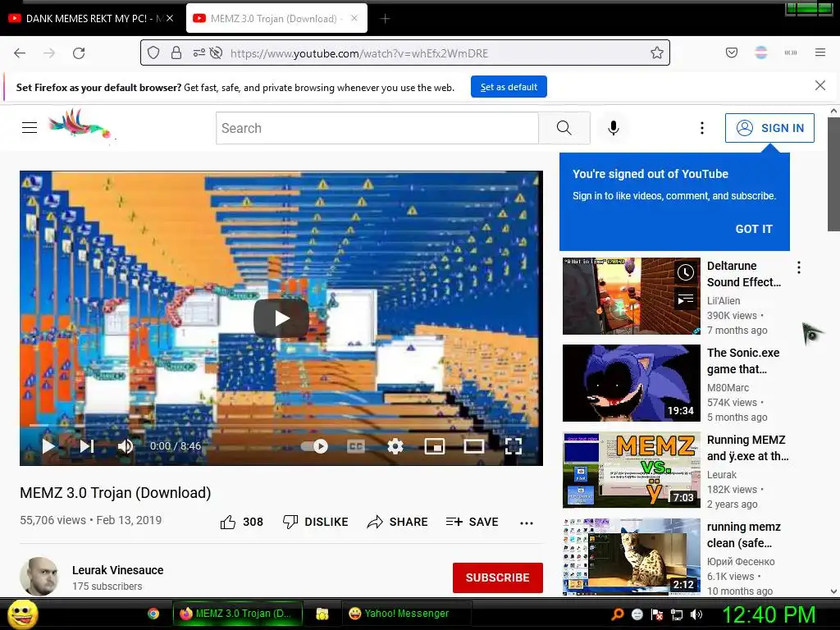Open a new tab with plus button

point(386,19)
